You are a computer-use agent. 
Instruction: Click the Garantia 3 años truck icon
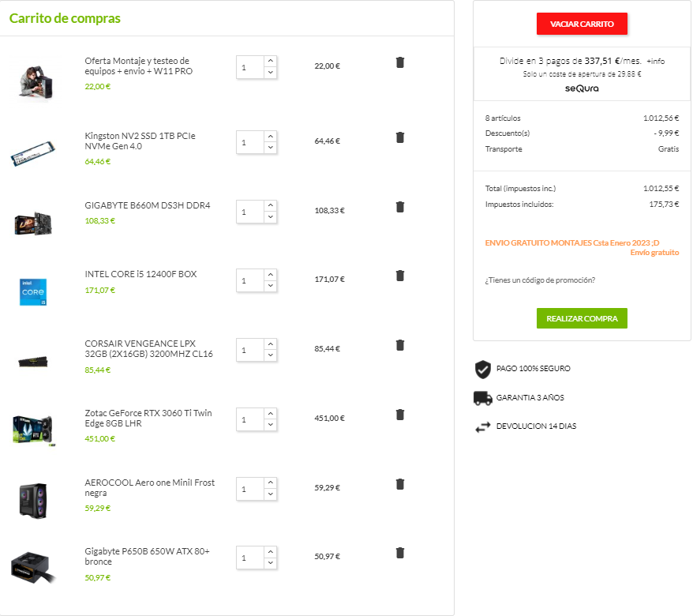point(482,398)
